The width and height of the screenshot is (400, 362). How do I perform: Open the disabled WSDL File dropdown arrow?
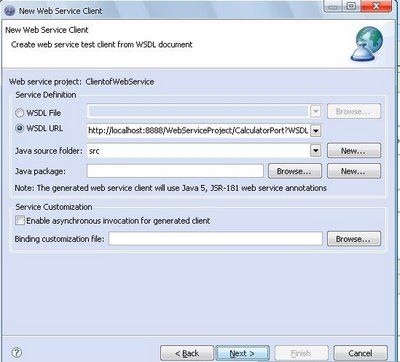tap(316, 112)
